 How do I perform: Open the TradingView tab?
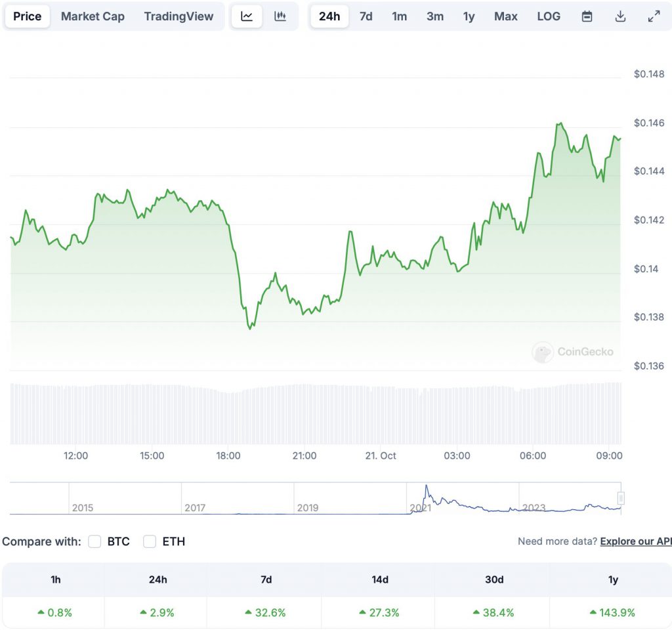click(178, 16)
